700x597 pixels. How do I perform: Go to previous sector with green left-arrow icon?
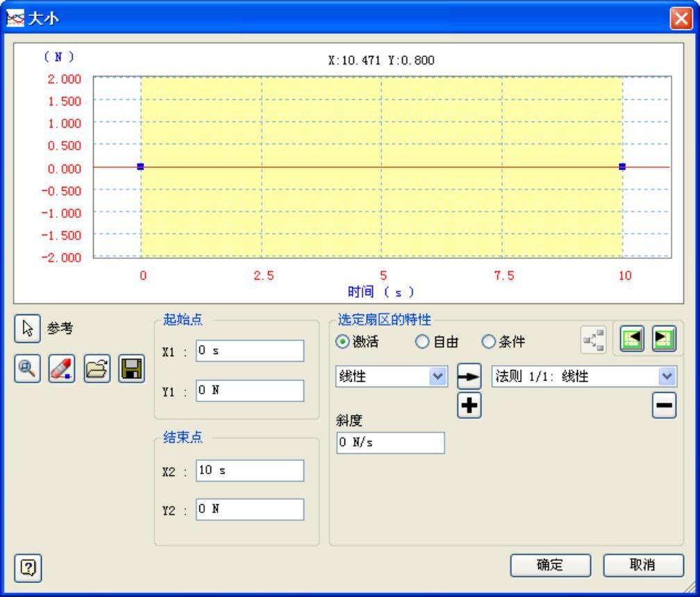click(631, 341)
